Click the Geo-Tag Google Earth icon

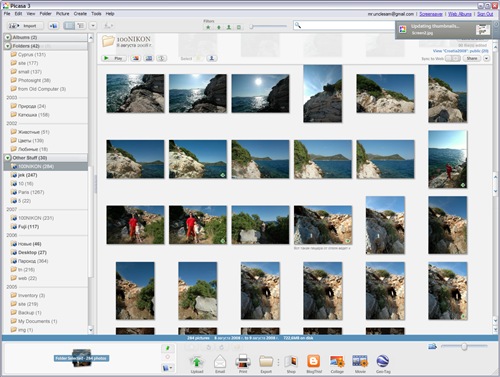pos(383,361)
